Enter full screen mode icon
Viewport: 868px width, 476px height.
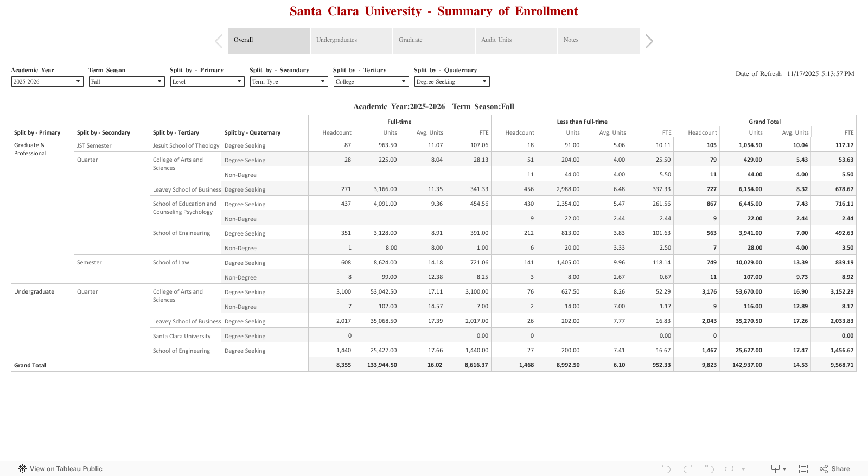pyautogui.click(x=803, y=469)
